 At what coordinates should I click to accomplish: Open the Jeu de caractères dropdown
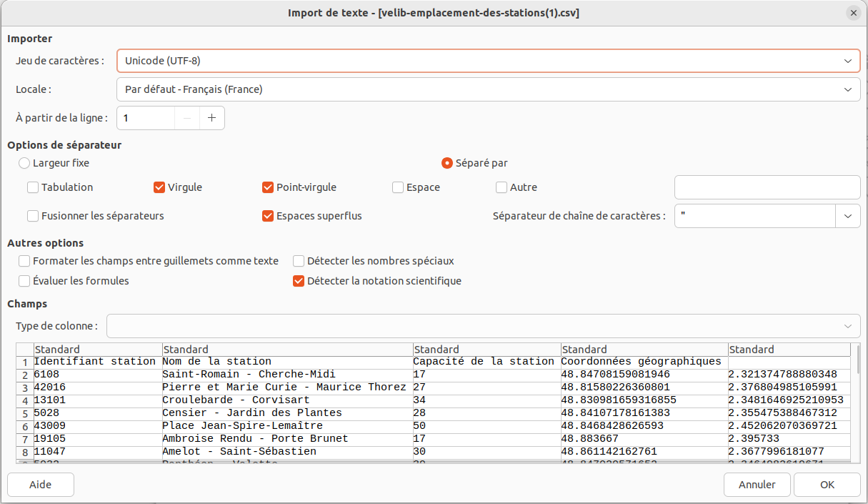[849, 61]
